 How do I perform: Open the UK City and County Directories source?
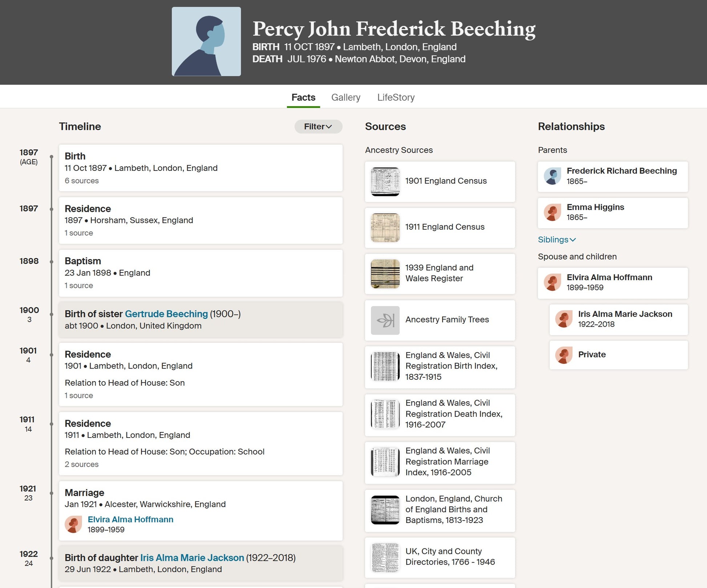point(440,557)
